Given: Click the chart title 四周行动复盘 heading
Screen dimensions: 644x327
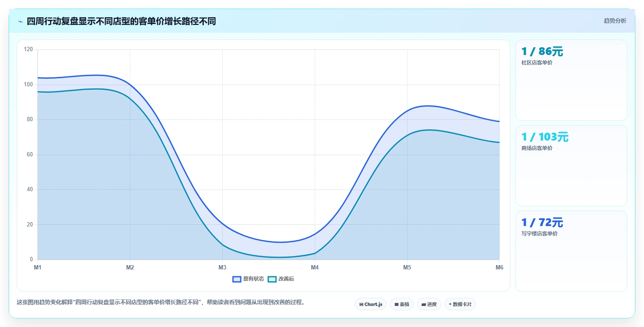Looking at the screenshot, I should 121,21.
